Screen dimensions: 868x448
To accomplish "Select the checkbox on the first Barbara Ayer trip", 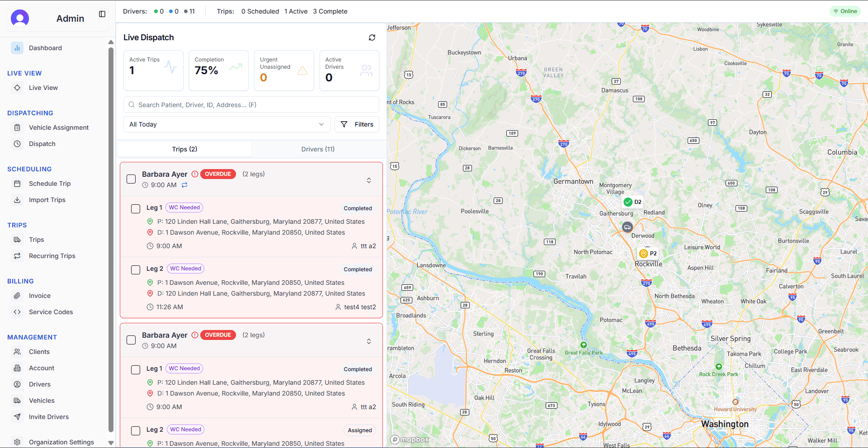I will [131, 179].
